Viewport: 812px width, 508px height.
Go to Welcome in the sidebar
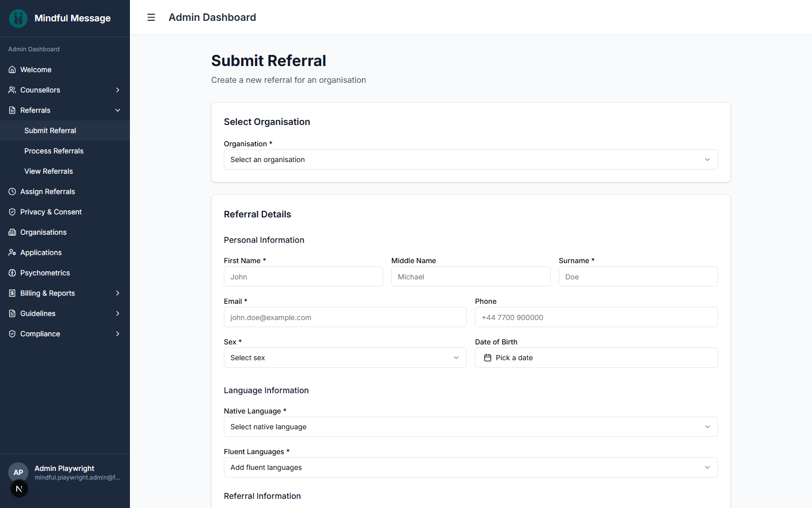coord(65,70)
